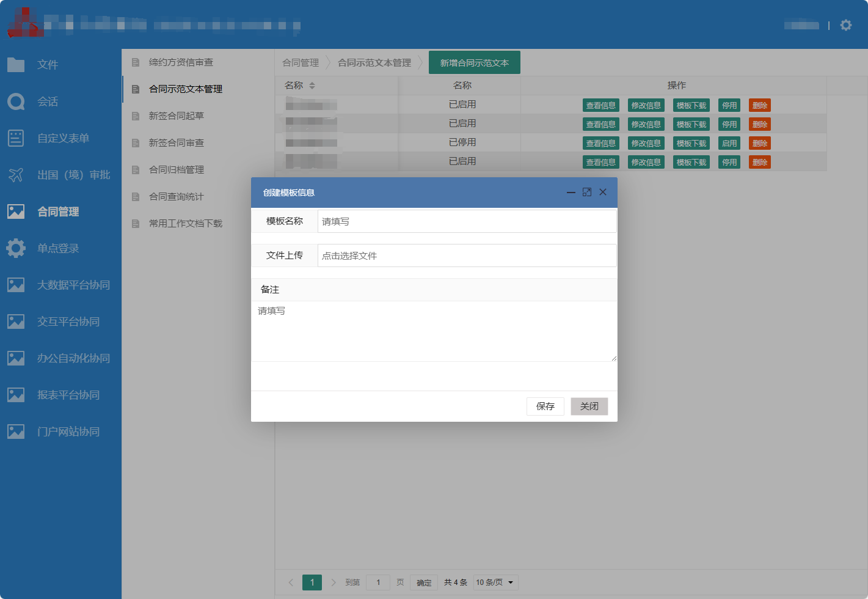Click document icon beside 新签合同审查
This screenshot has width=868, height=599.
click(136, 143)
